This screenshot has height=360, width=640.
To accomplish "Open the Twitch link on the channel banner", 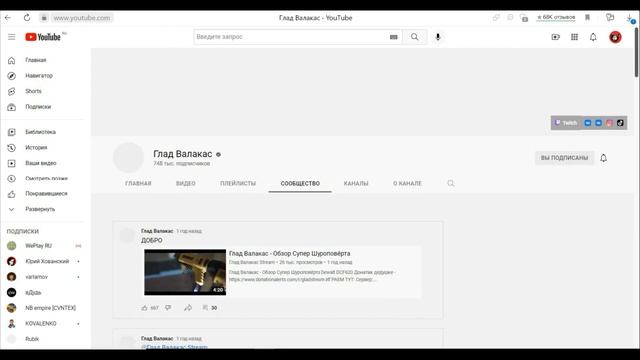I will pyautogui.click(x=566, y=123).
